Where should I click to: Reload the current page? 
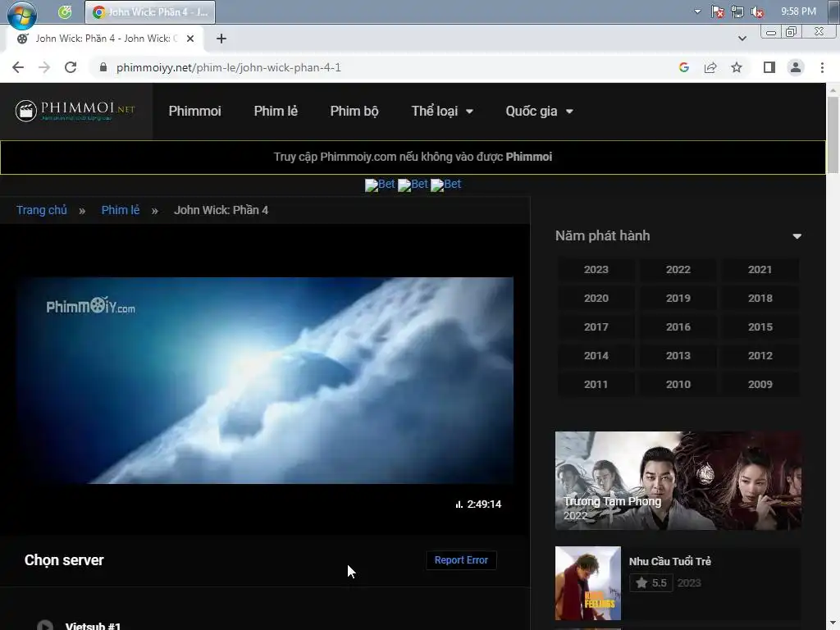pos(71,67)
